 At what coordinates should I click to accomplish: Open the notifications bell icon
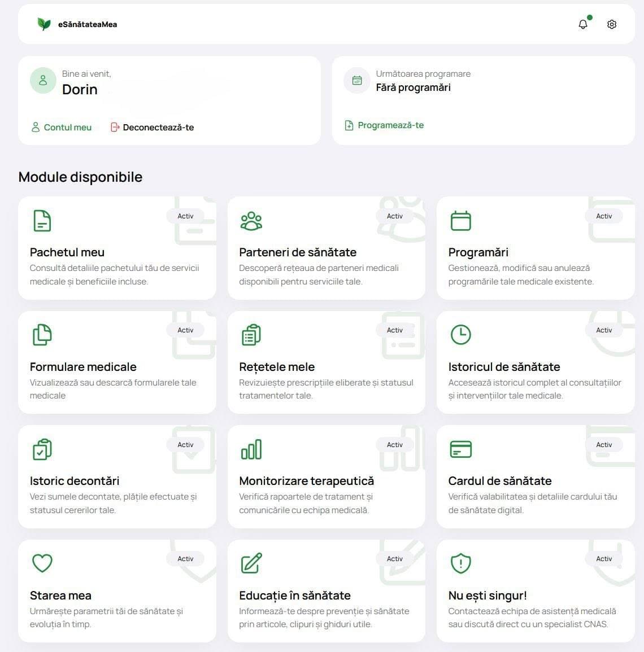click(583, 24)
